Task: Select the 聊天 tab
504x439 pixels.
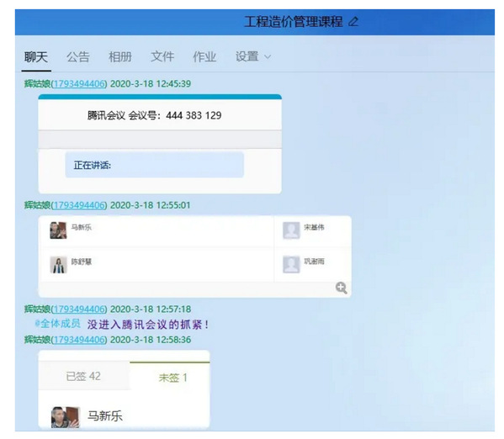Action: [36, 57]
